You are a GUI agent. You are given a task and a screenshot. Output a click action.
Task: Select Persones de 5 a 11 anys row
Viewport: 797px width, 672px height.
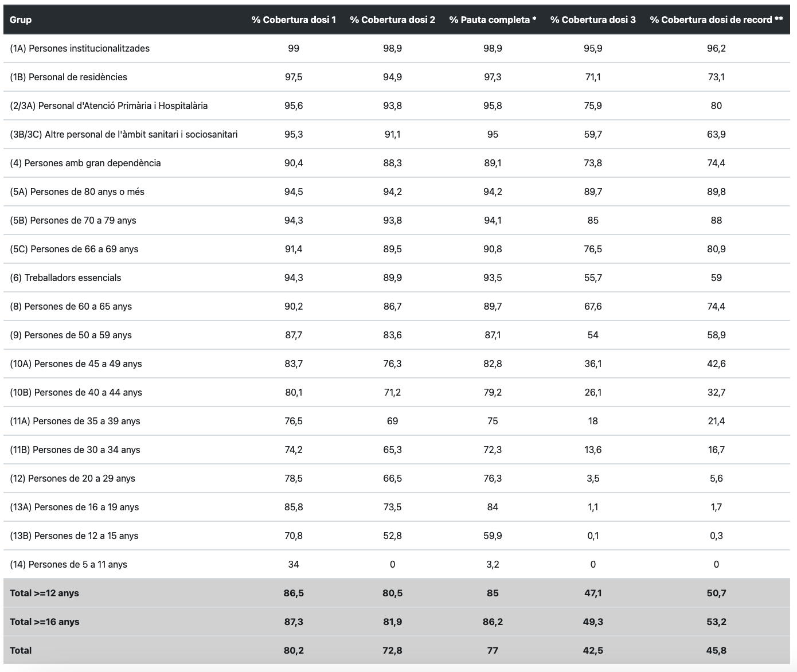68,564
